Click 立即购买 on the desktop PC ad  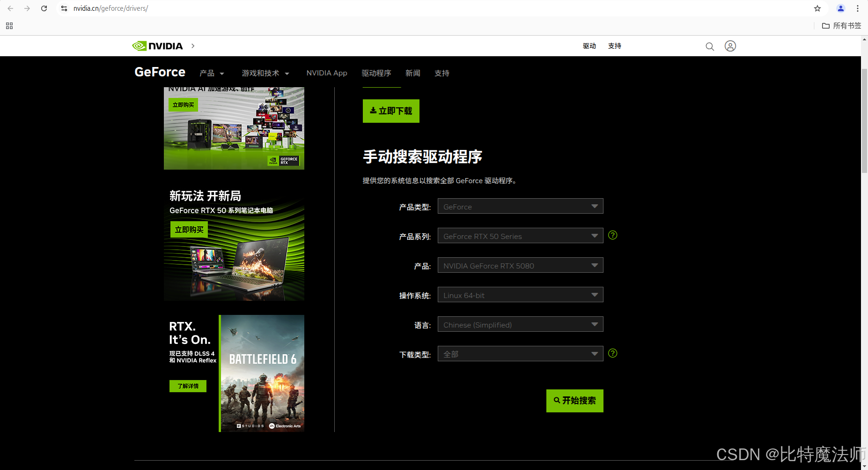tap(183, 105)
